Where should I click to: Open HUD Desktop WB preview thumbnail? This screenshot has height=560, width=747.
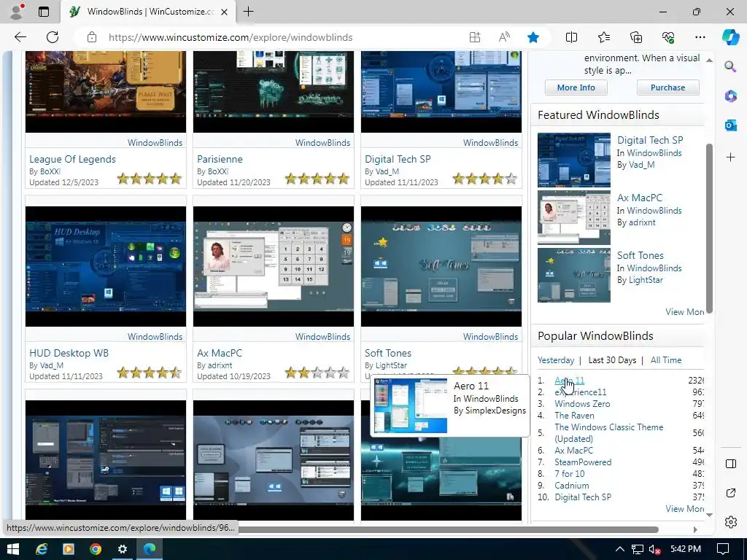coord(106,266)
